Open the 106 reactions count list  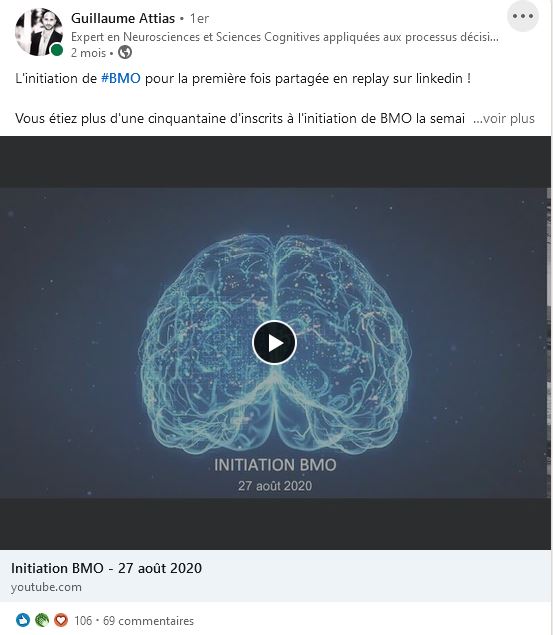pos(83,621)
